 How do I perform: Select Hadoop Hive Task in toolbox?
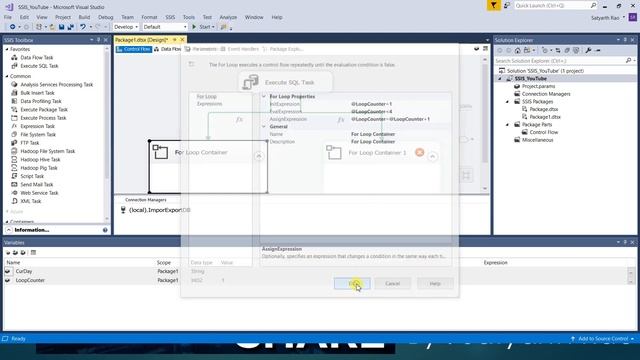pyautogui.click(x=40, y=160)
